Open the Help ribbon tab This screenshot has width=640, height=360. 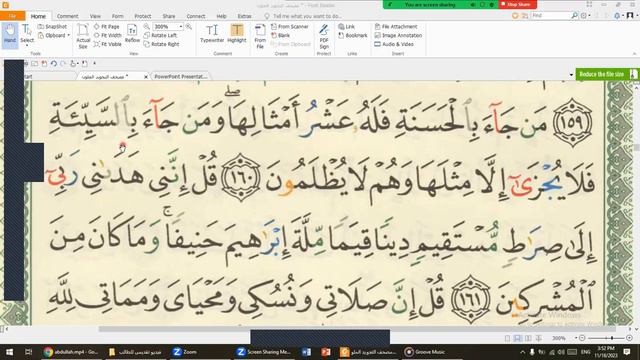tap(222, 16)
